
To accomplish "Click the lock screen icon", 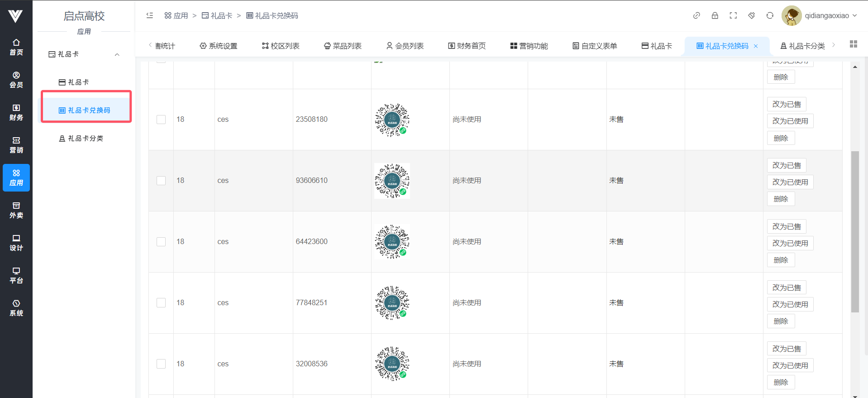I will pos(715,15).
